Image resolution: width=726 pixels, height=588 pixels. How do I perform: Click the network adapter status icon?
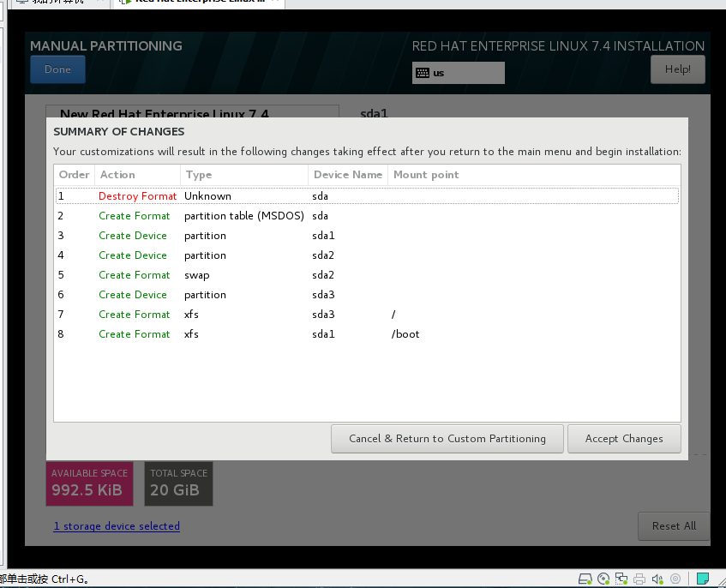[x=621, y=579]
